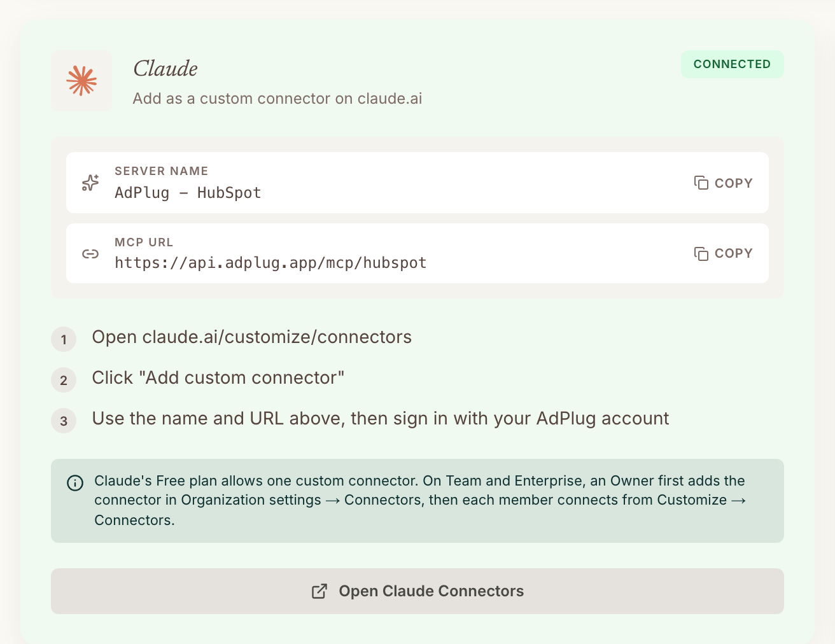Click the Claude heading title

tap(165, 69)
